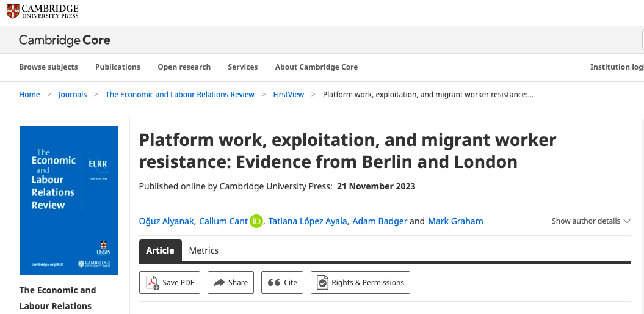Open the Browse subjects menu
The width and height of the screenshot is (644, 314).
point(48,67)
